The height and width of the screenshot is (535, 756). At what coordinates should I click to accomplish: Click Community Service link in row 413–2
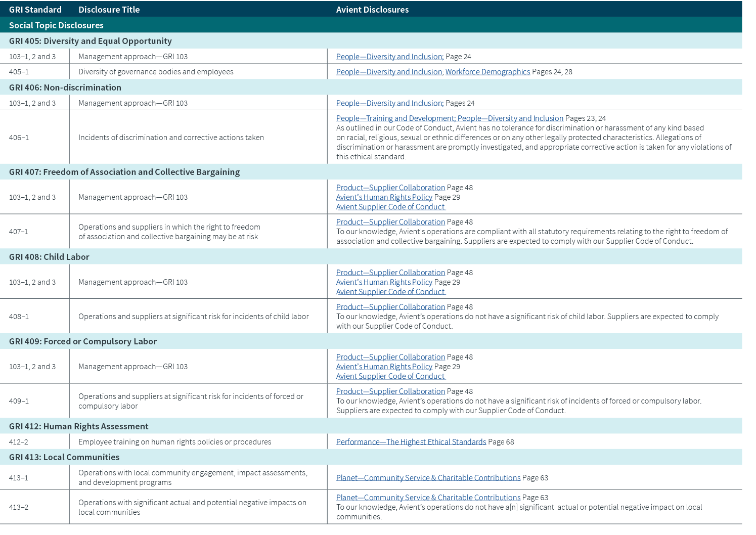(428, 498)
